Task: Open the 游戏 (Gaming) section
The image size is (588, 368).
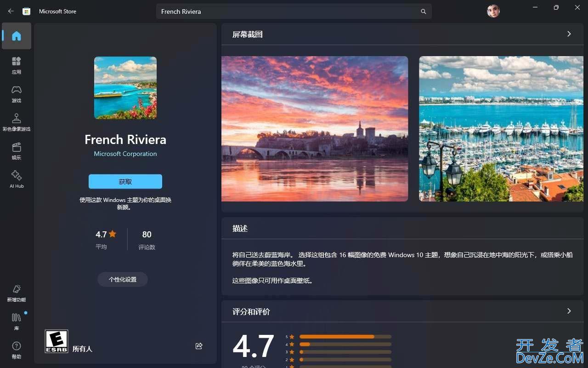Action: [17, 94]
